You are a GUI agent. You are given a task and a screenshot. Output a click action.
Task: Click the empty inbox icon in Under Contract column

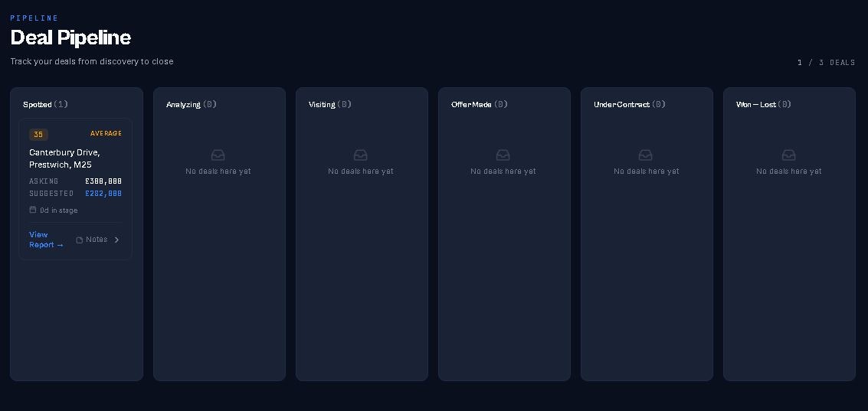(646, 155)
